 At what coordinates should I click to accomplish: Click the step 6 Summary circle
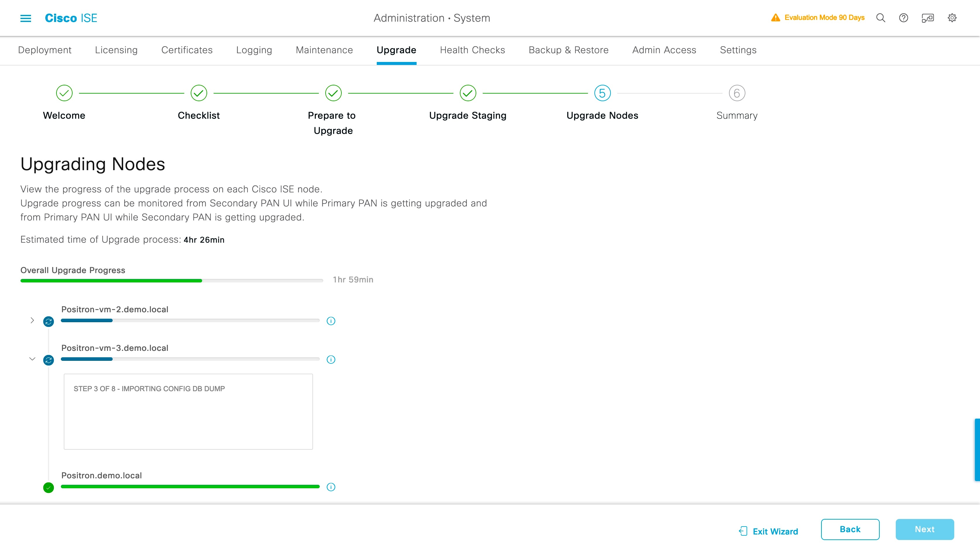pos(737,93)
